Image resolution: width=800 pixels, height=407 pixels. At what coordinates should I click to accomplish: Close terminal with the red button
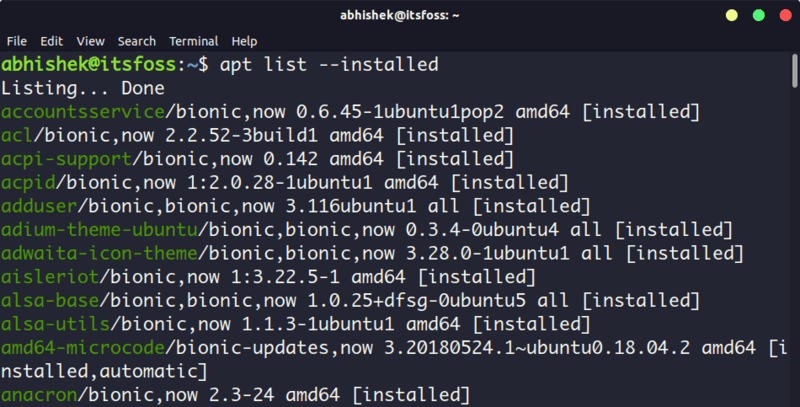point(781,15)
